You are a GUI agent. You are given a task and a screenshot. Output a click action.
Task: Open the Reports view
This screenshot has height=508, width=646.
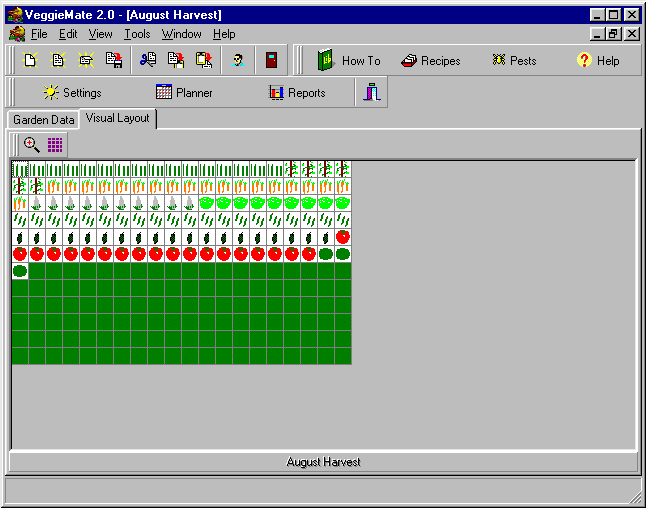[x=297, y=93]
